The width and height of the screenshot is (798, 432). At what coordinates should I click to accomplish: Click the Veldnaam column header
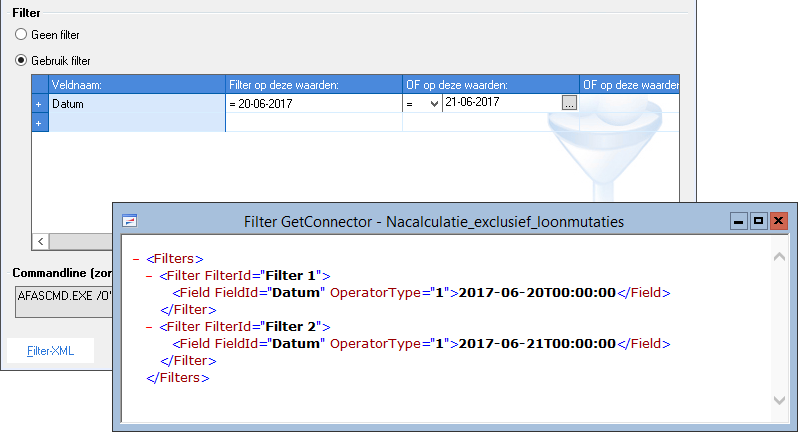[x=137, y=84]
